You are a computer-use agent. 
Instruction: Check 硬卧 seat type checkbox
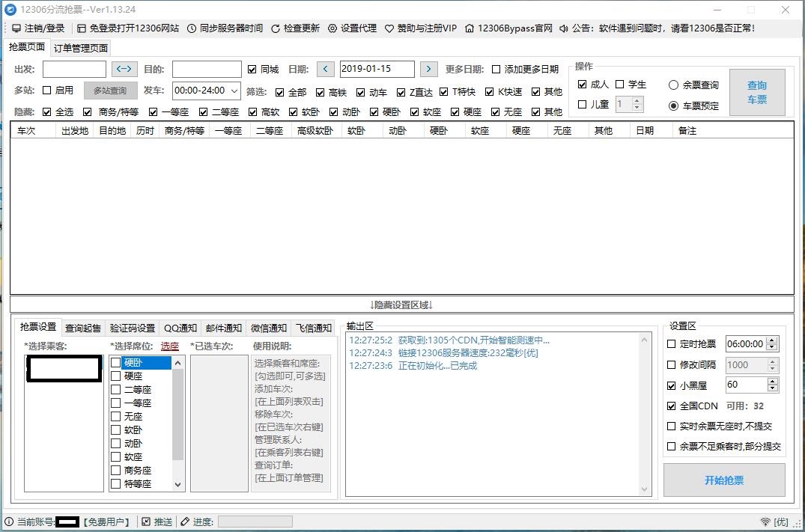[116, 363]
